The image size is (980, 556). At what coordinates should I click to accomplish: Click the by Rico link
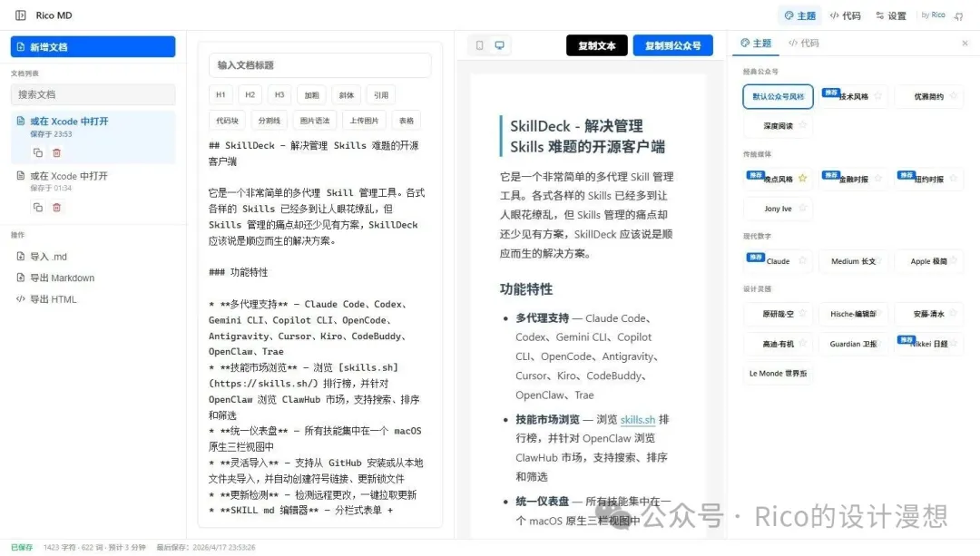pyautogui.click(x=933, y=15)
